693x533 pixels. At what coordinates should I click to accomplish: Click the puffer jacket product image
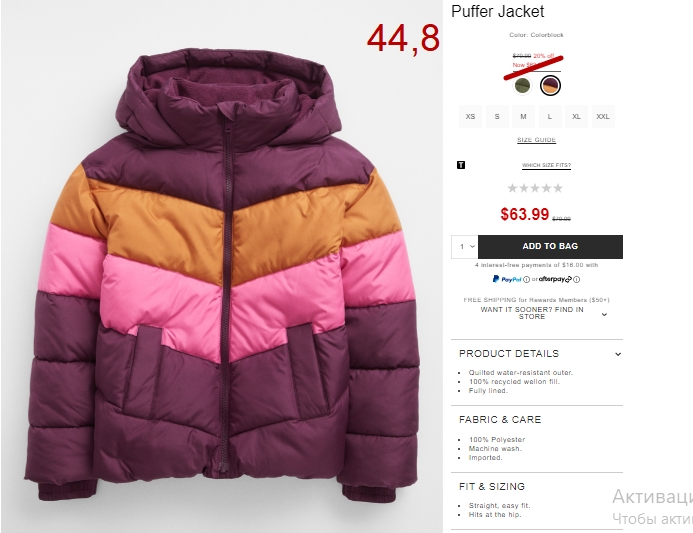point(221,274)
